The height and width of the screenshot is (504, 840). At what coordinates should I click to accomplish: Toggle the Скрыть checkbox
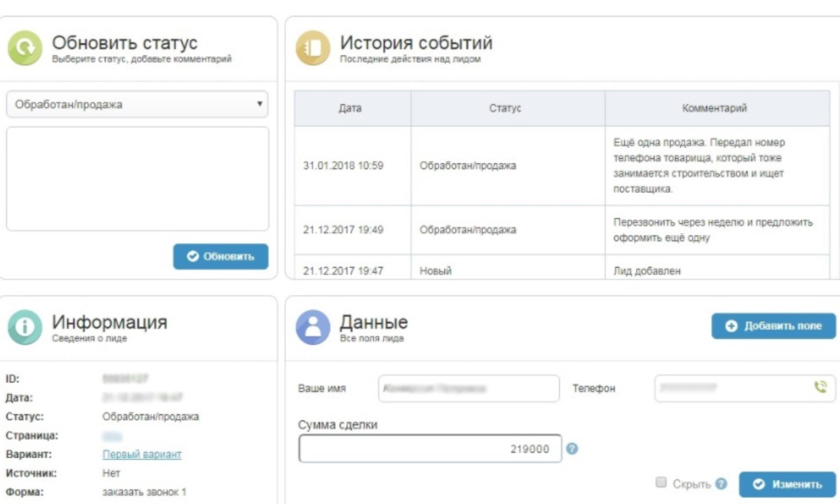point(661,483)
